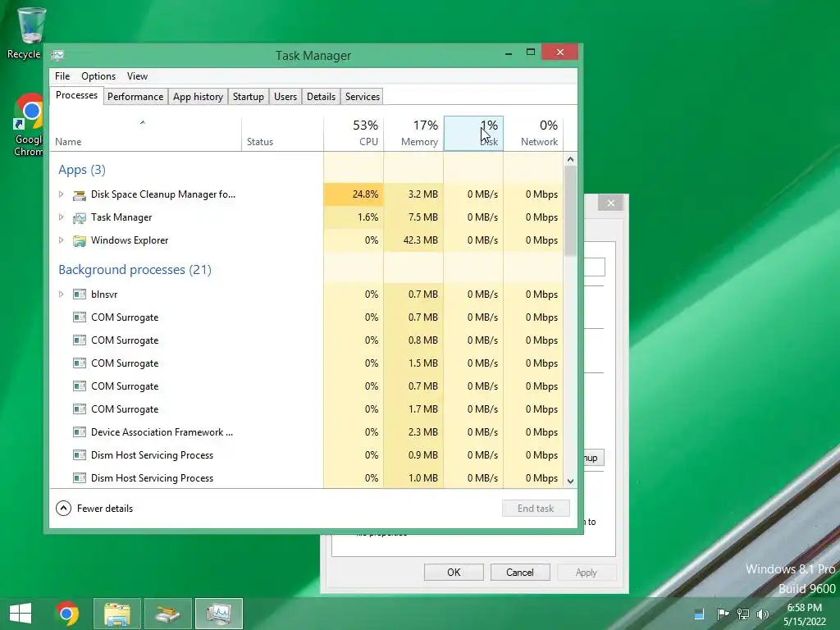Click End task button
The width and height of the screenshot is (840, 630).
(536, 509)
